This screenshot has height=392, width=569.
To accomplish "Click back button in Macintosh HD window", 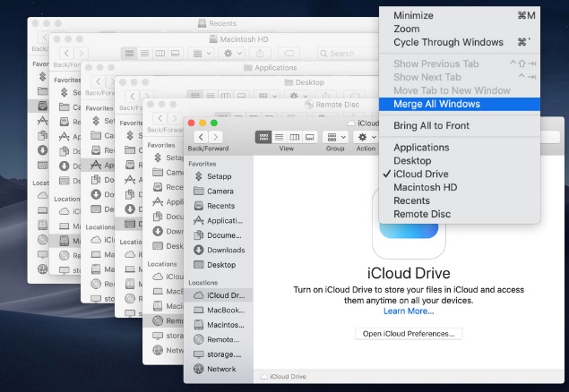I will click(x=66, y=54).
